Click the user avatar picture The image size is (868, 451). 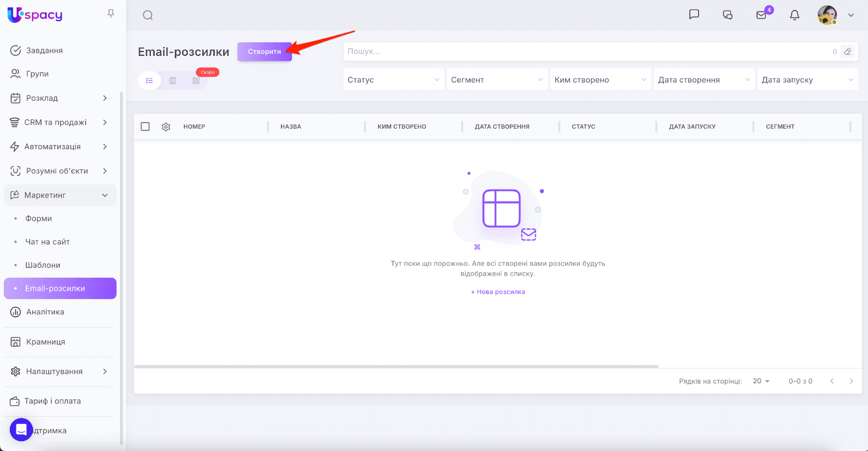(827, 15)
